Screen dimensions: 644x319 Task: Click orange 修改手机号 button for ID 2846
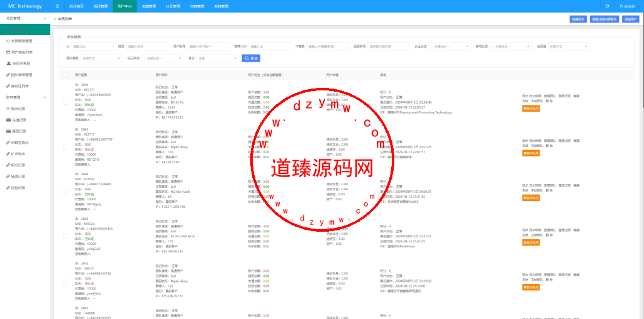point(531,108)
